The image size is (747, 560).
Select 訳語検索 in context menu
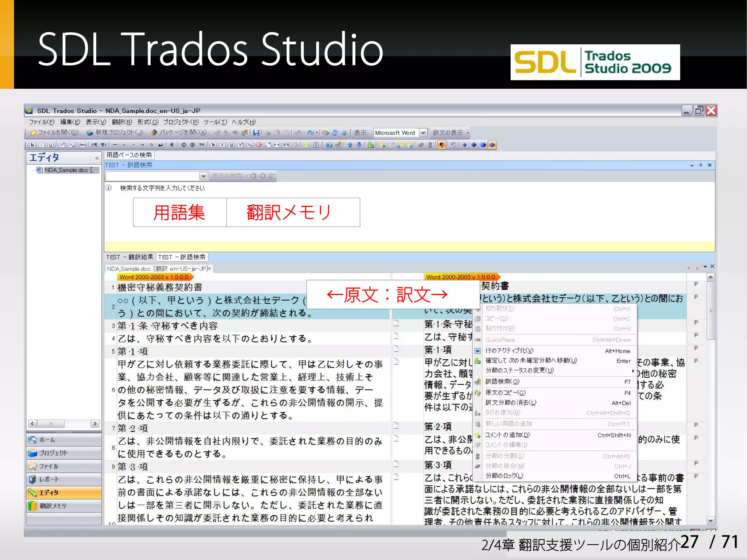click(x=555, y=382)
